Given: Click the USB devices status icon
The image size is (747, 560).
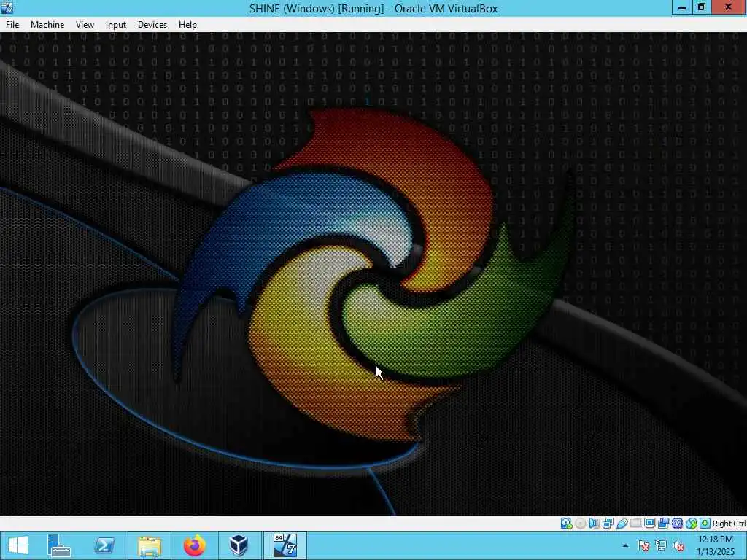Looking at the screenshot, I should (622, 524).
